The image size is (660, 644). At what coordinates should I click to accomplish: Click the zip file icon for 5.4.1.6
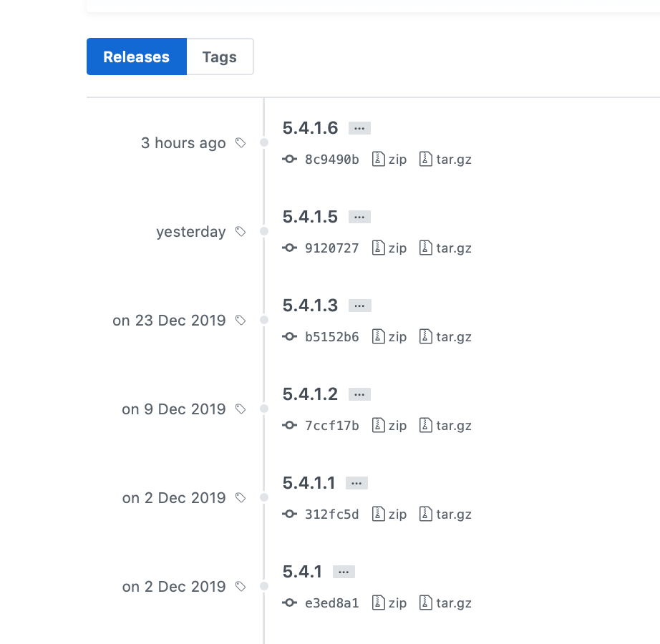pos(379,159)
